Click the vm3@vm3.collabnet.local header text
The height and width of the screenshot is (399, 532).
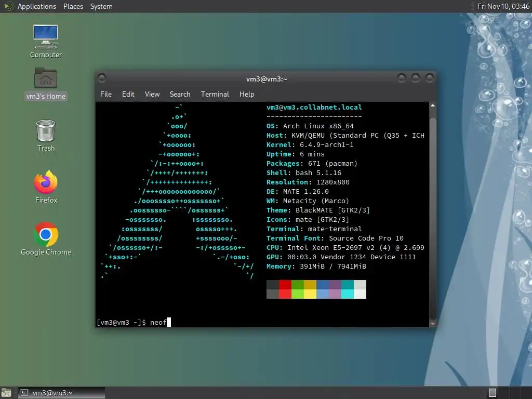314,107
